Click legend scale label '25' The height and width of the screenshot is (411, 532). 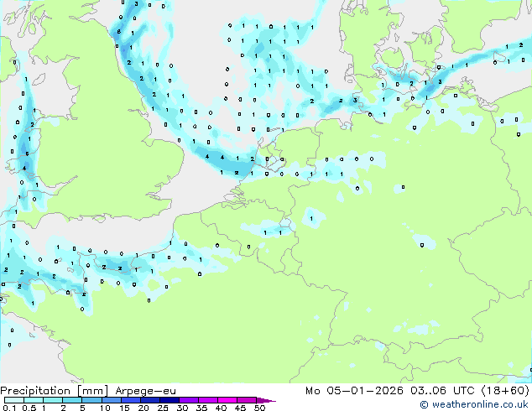(163, 408)
